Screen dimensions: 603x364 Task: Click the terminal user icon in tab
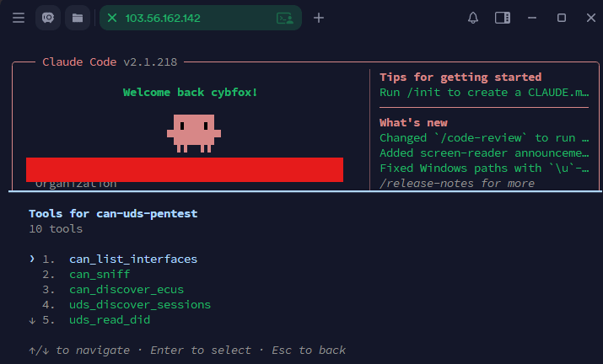285,18
